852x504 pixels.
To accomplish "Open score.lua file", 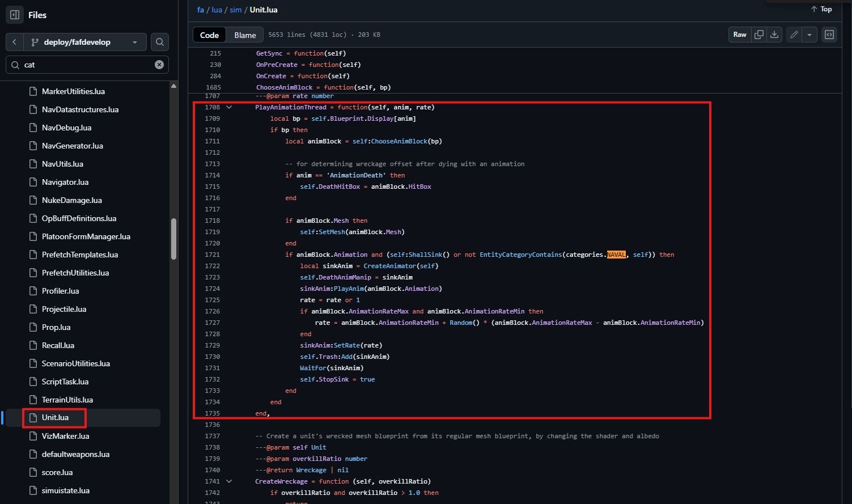I will pyautogui.click(x=57, y=472).
